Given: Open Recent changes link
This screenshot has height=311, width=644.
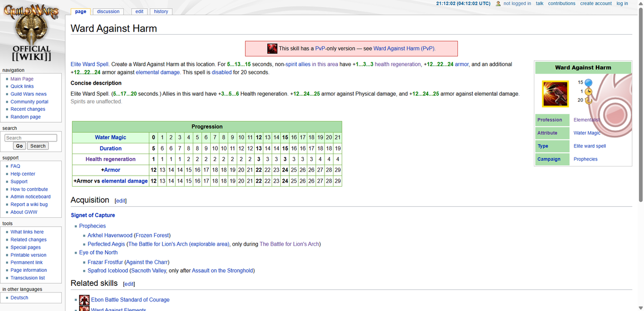Looking at the screenshot, I should tap(28, 109).
